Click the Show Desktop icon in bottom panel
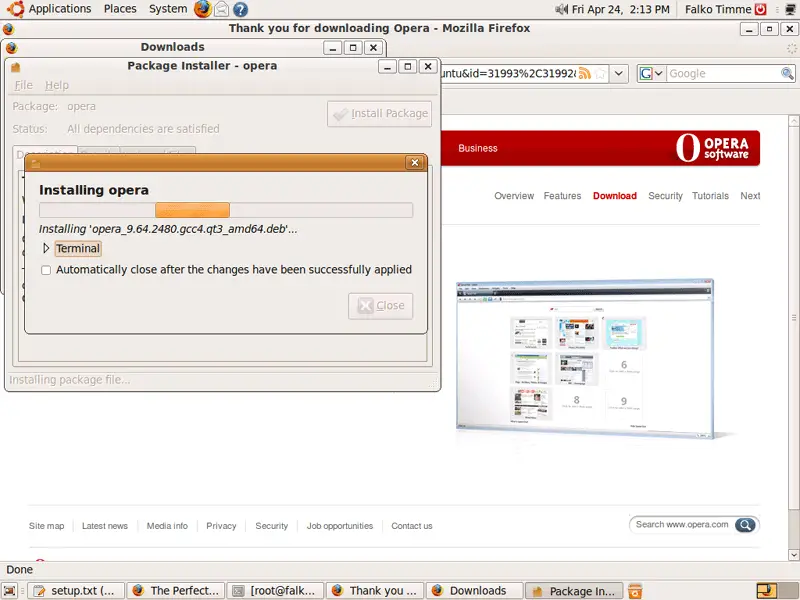 10,591
